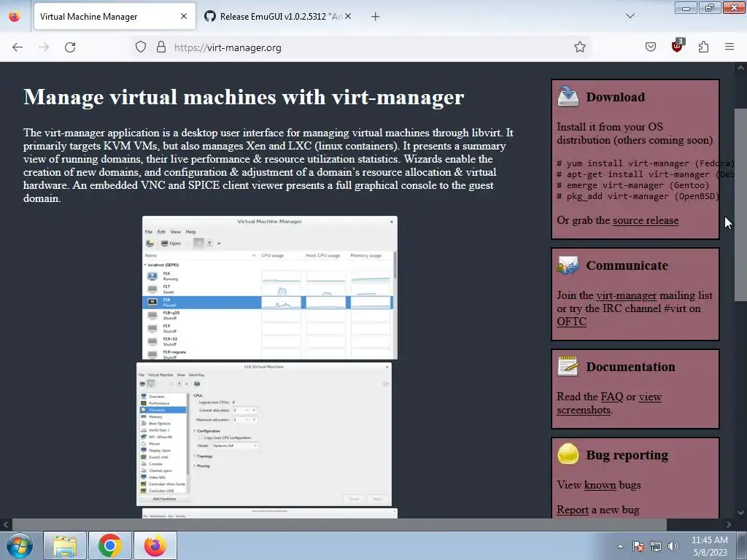Click the F18 Virtual Machine details screenshot
Image resolution: width=747 pixels, height=560 pixels.
point(264,435)
